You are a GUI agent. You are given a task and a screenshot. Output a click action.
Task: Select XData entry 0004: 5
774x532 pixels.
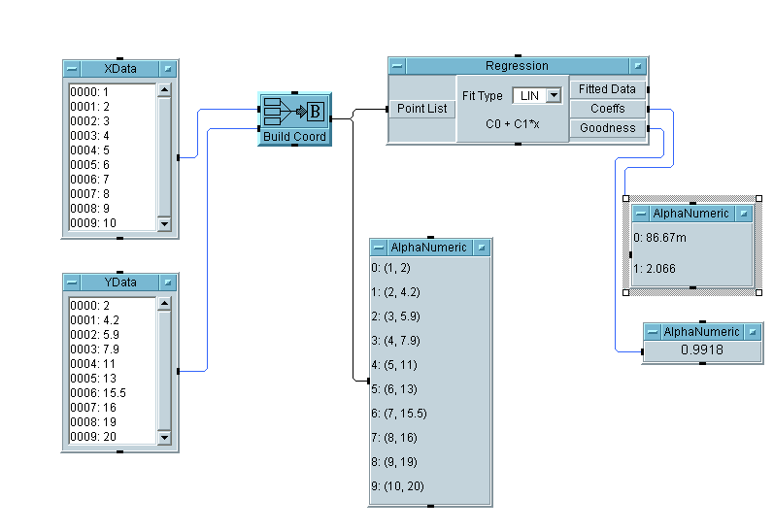(90, 150)
